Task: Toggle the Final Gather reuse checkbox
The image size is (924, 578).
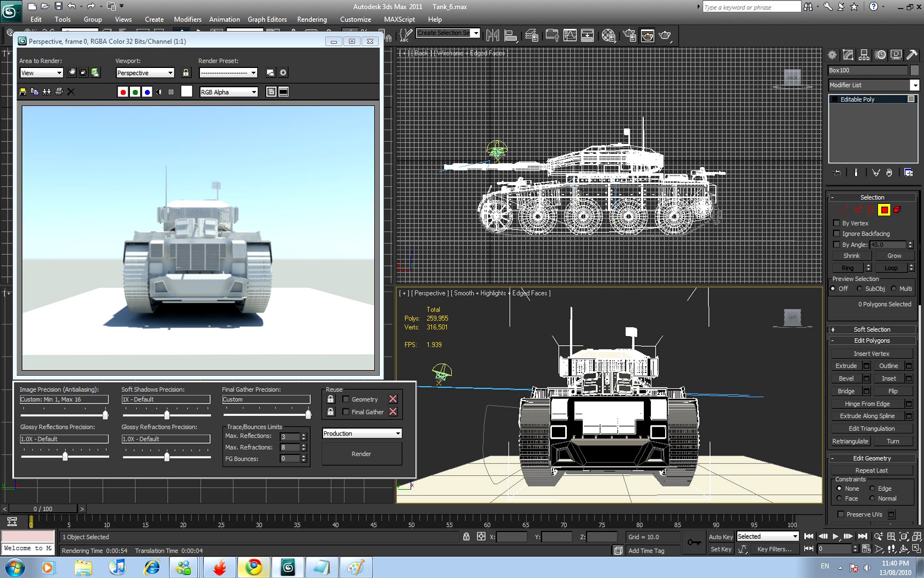Action: (346, 412)
